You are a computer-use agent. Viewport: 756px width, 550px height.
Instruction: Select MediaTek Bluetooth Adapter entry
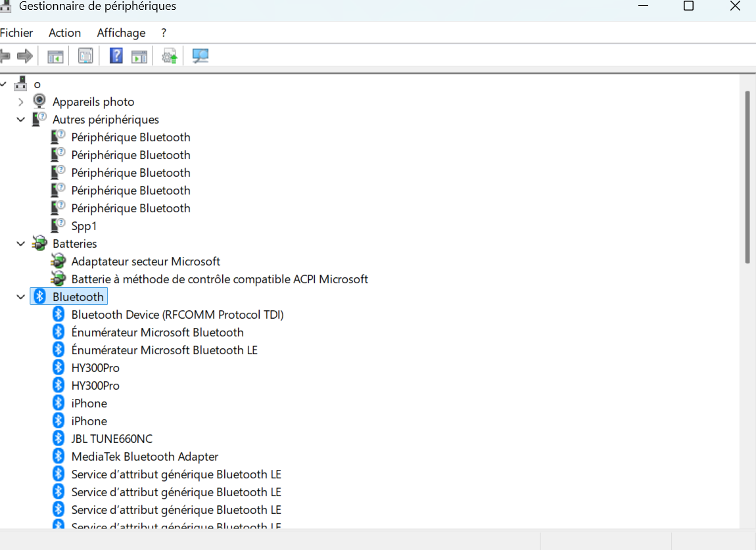145,457
